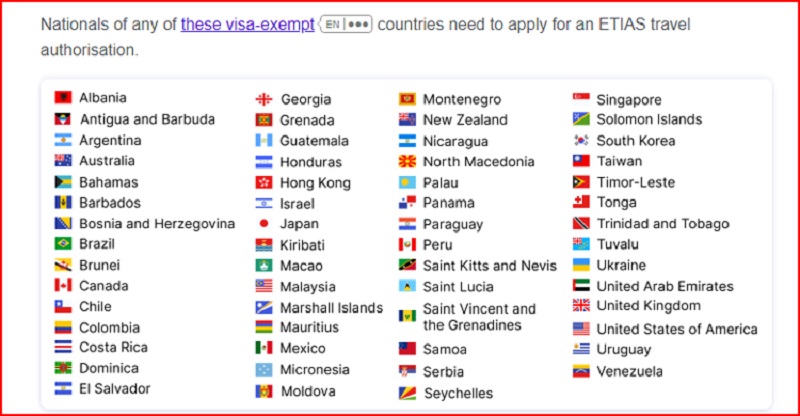Open the "these visa-exempt" link
The height and width of the screenshot is (416, 800).
[247, 24]
